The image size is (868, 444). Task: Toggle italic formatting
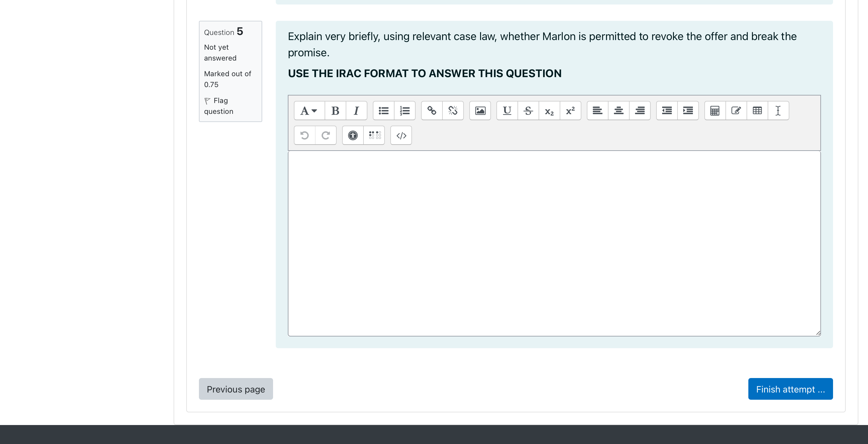click(356, 111)
